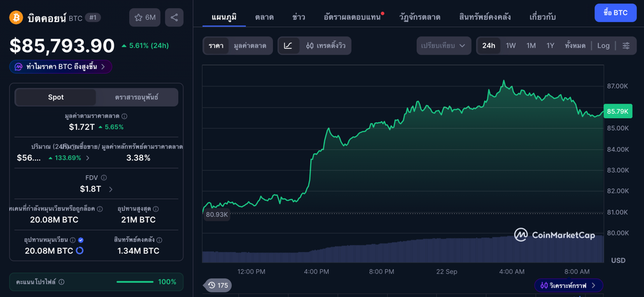The image size is (644, 297).
Task: Expand ทำไมราคา BTC ถึงสูงขึ้น chevron
Action: coord(103,67)
